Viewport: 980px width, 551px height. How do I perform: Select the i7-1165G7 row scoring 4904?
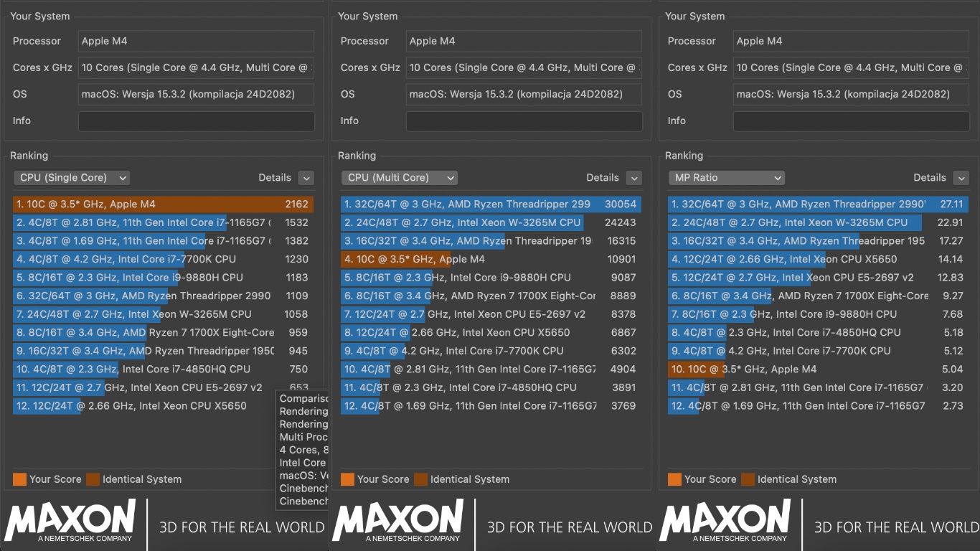(491, 369)
